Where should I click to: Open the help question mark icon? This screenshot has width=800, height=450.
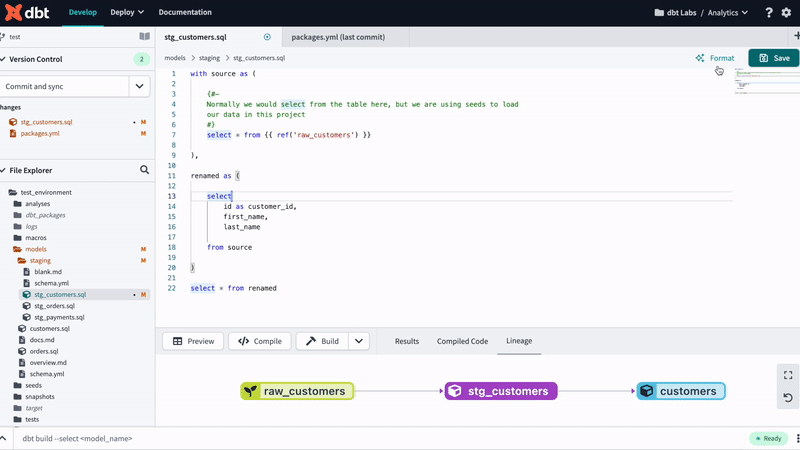[x=768, y=13]
